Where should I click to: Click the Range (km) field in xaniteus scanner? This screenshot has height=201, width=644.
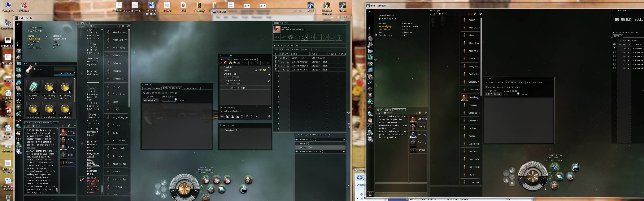[x=493, y=94]
